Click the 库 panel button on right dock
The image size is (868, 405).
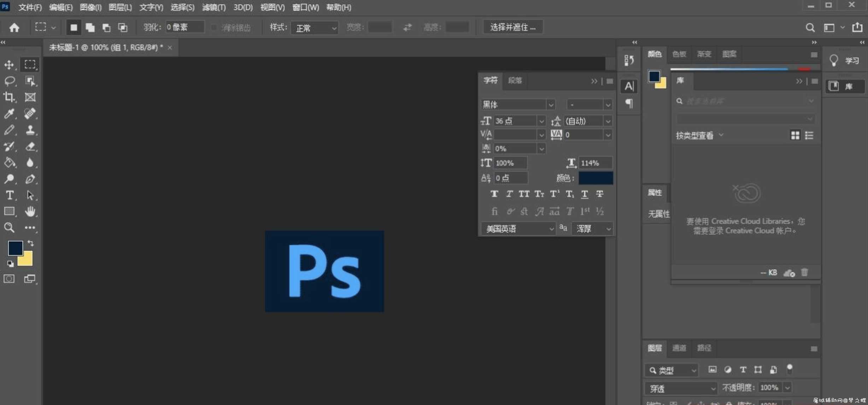(x=844, y=86)
